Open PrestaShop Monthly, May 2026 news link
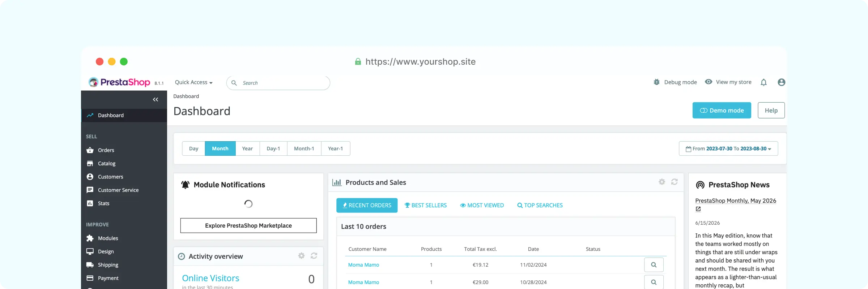Image resolution: width=868 pixels, height=289 pixels. pos(736,200)
